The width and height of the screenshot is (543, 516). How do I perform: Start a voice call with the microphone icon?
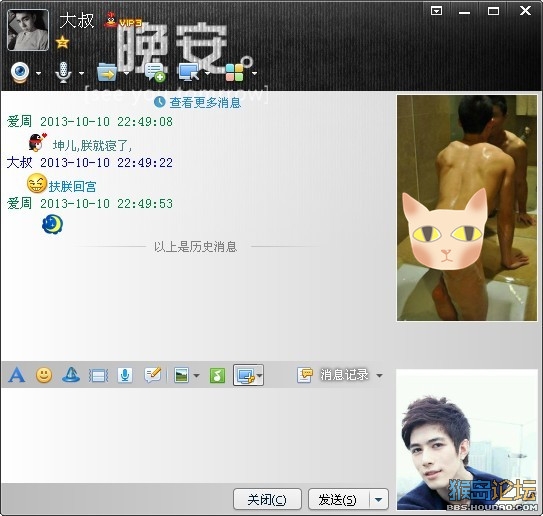point(63,72)
